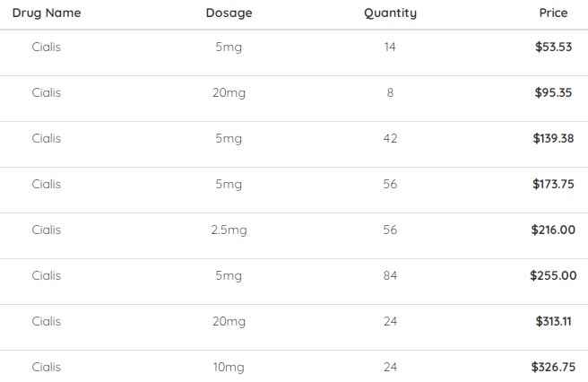588x382 pixels.
Task: Select the $326.75 price
Action: pyautogui.click(x=553, y=368)
